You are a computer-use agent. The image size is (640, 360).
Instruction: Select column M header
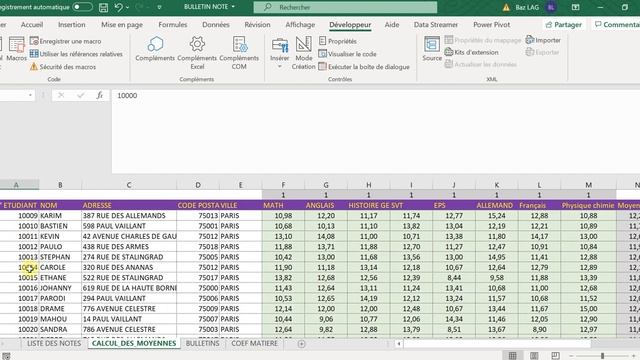[x=588, y=185]
